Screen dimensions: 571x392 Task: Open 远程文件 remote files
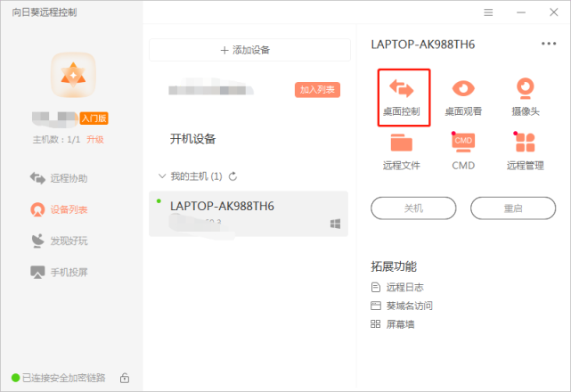click(401, 152)
